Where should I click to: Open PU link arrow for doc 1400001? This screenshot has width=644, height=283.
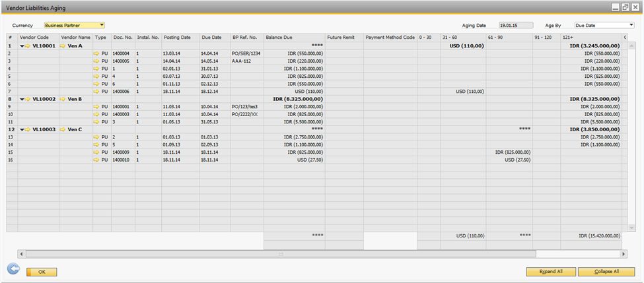tap(96, 107)
